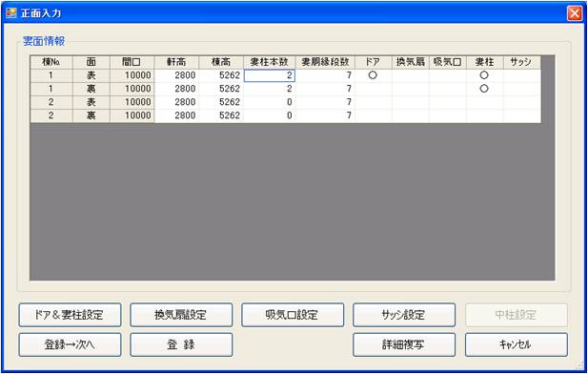The image size is (588, 374).
Task: Click 妻柱本数 value 2 in row 1 裏
Action: point(270,89)
